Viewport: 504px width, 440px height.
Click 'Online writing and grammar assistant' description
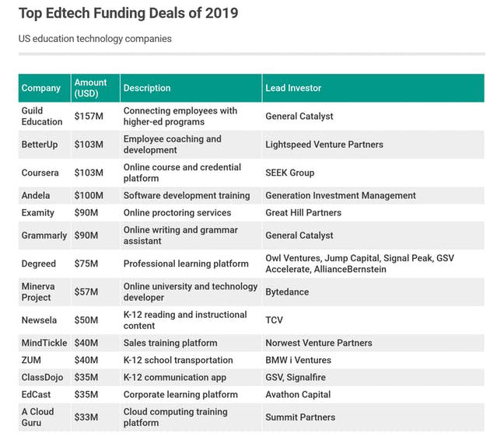191,236
